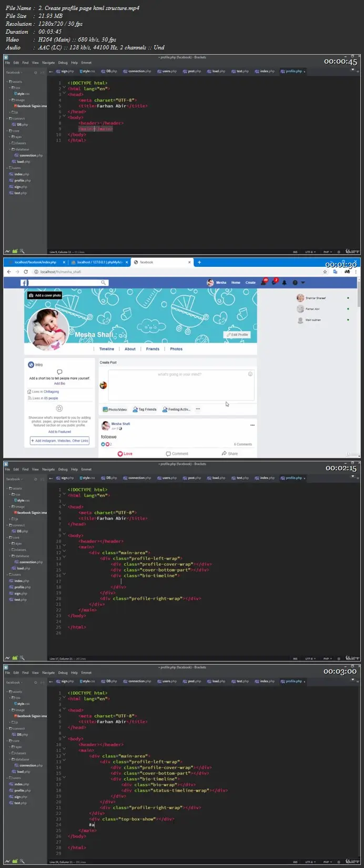Select the Timeline profile tab
This screenshot has height=868, width=364.
107,349
